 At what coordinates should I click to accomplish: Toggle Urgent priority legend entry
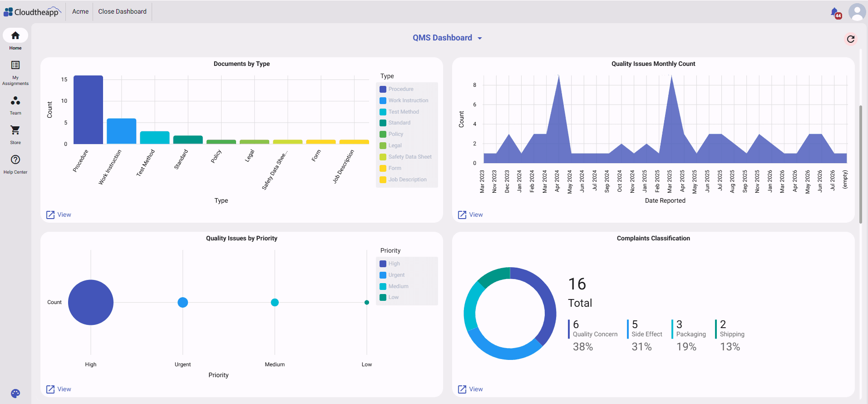click(x=392, y=275)
